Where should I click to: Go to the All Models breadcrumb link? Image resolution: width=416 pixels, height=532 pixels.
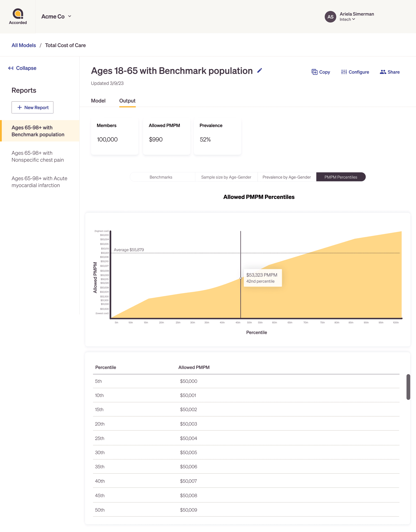pos(24,45)
